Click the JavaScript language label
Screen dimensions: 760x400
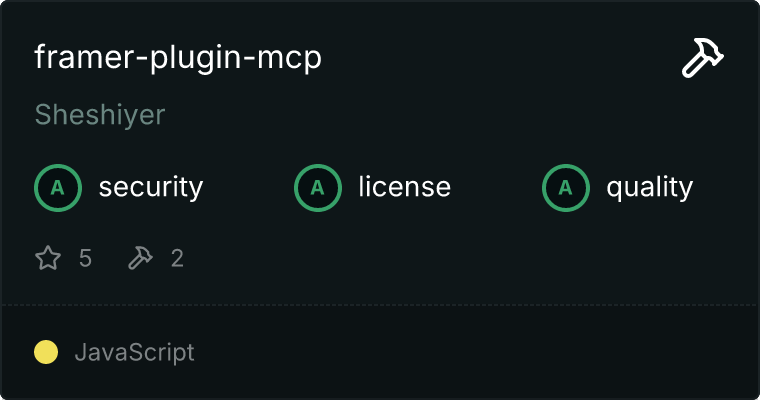[134, 352]
